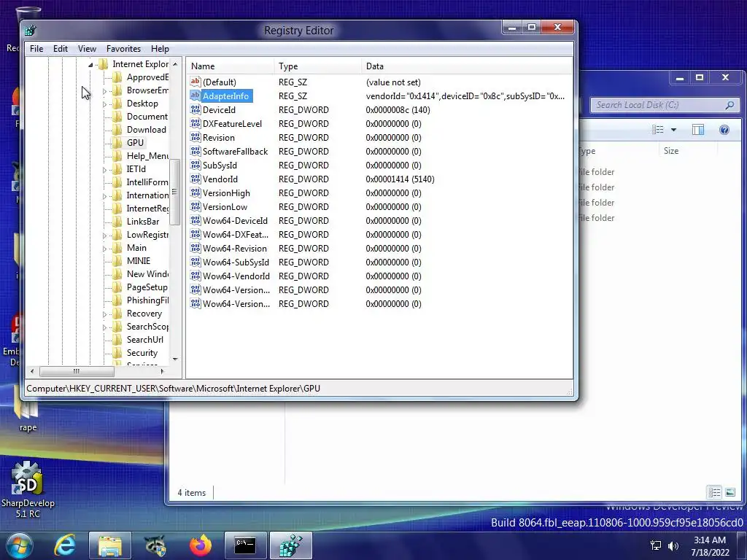Image resolution: width=747 pixels, height=560 pixels.
Task: Sort values by the Type column header
Action: pyautogui.click(x=318, y=66)
